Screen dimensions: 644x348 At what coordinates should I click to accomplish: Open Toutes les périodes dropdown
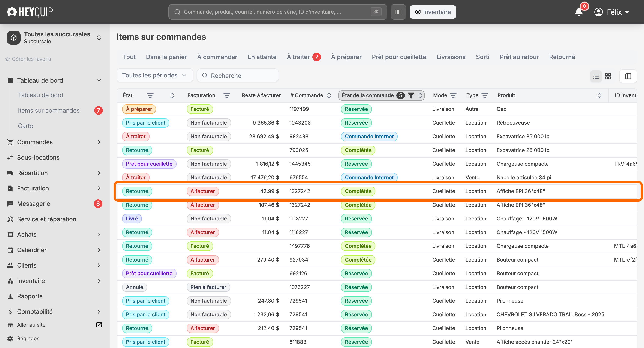coord(155,76)
